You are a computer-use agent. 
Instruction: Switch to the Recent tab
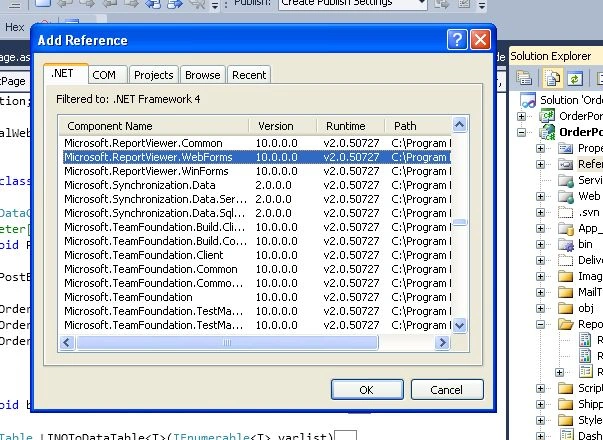pos(249,75)
